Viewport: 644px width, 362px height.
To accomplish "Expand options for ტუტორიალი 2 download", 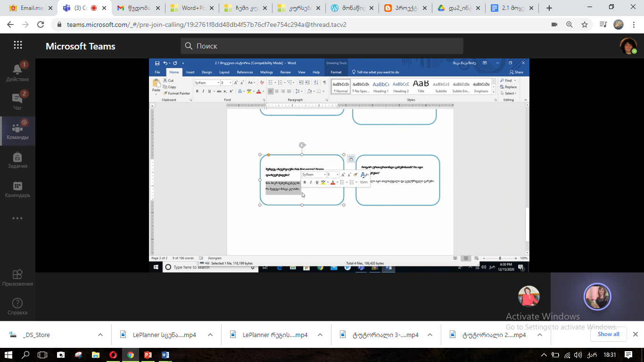I will pos(540,335).
